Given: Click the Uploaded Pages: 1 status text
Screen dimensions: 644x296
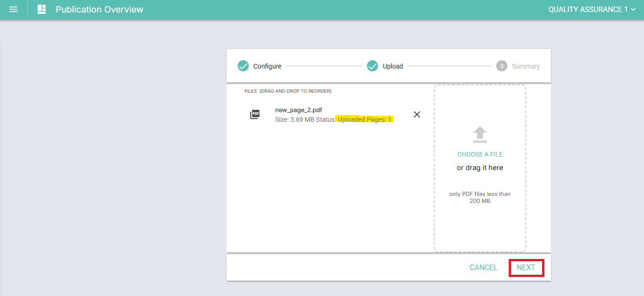Looking at the screenshot, I should pos(365,120).
